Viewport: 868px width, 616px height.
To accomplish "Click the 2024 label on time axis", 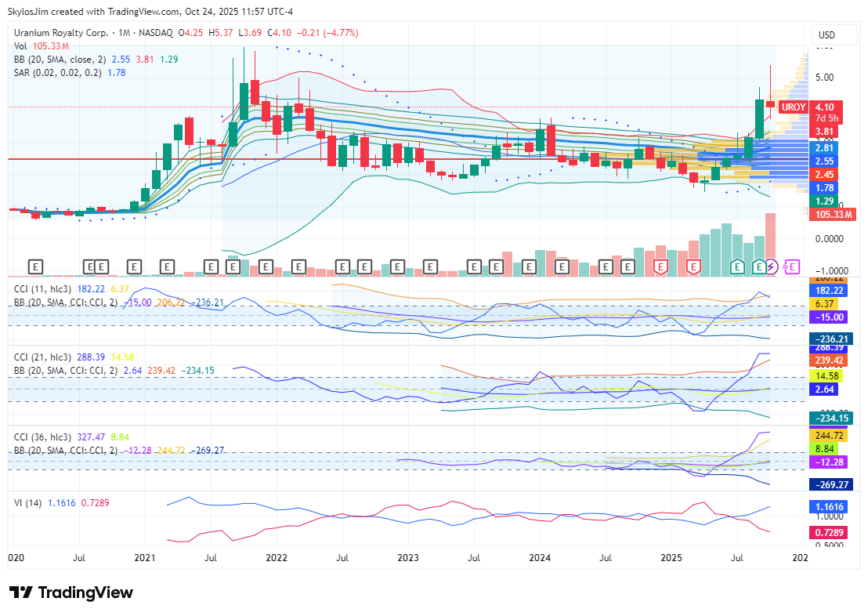I will coord(540,557).
